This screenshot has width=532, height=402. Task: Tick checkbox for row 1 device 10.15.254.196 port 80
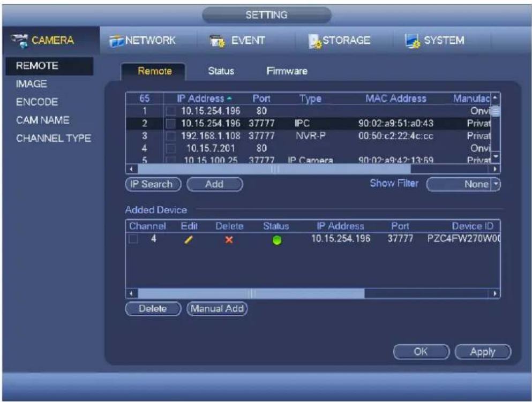click(x=171, y=111)
